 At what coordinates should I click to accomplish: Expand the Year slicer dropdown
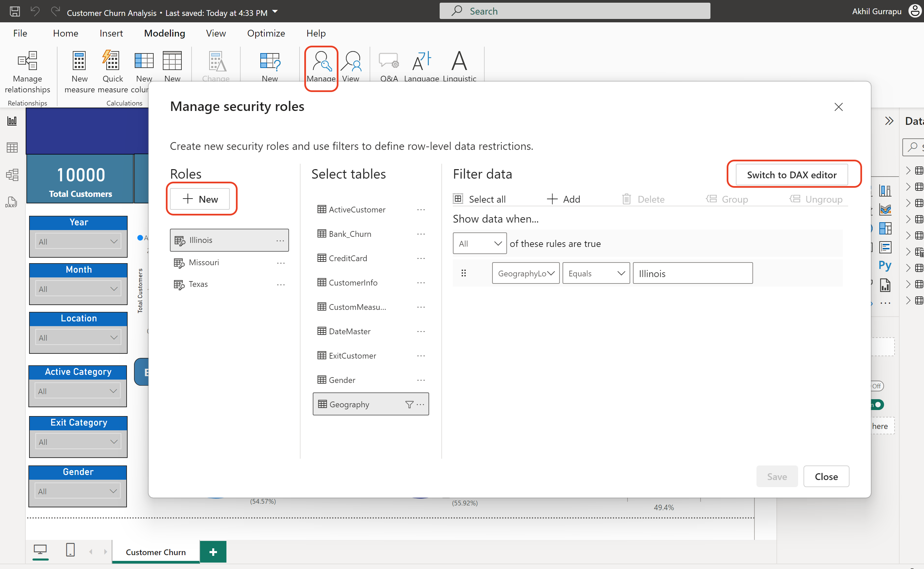pos(79,242)
